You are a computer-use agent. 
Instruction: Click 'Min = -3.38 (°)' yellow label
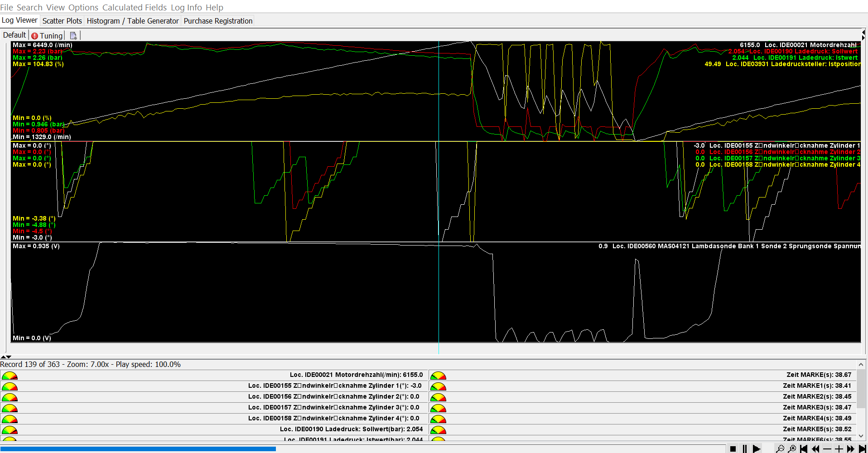click(x=34, y=218)
